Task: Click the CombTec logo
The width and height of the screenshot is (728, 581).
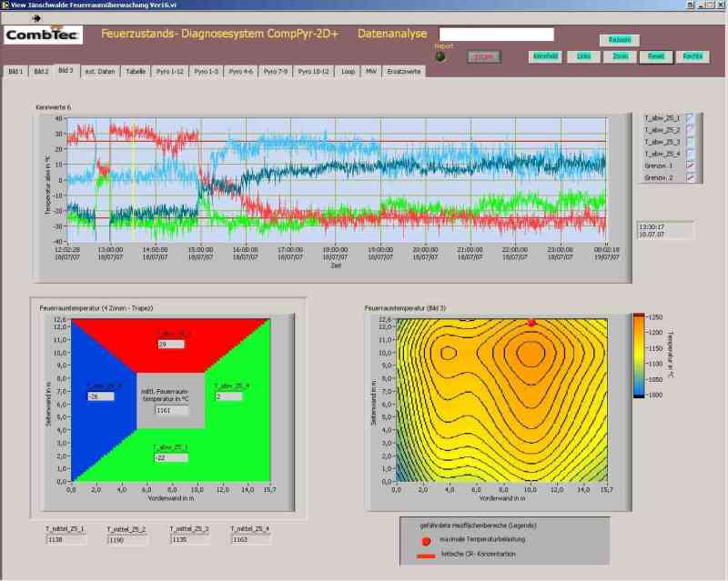Action: (x=43, y=35)
